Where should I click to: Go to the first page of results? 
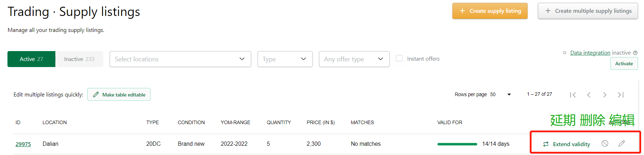coord(573,95)
